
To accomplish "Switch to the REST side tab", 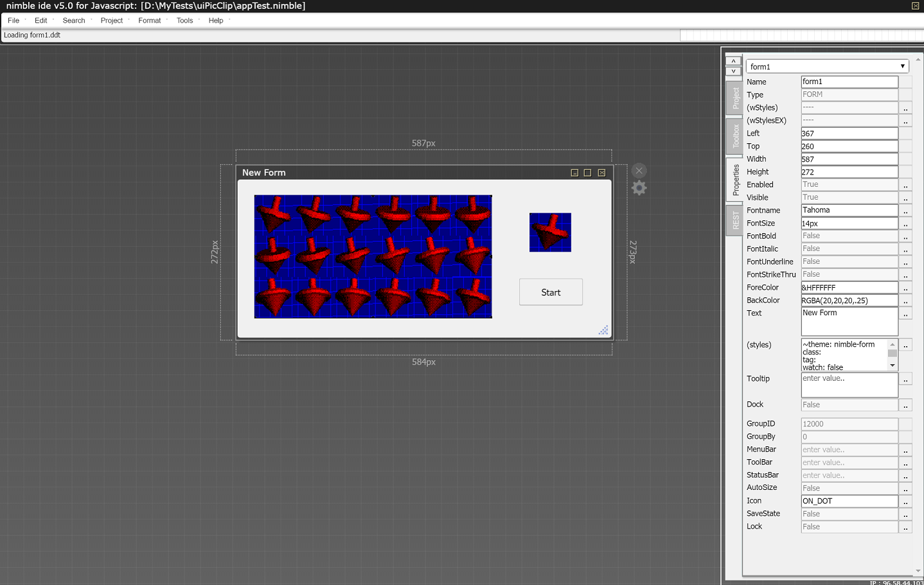I will (x=734, y=221).
